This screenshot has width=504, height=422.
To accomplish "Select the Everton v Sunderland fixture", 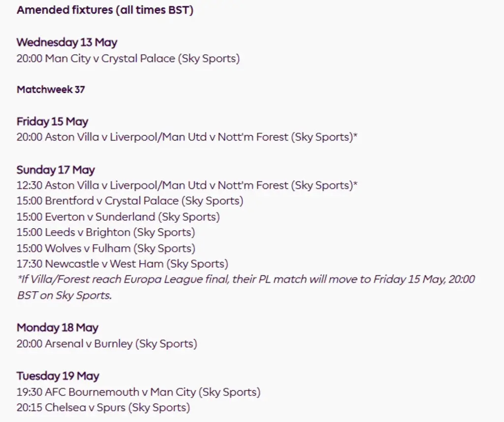I will (x=118, y=217).
